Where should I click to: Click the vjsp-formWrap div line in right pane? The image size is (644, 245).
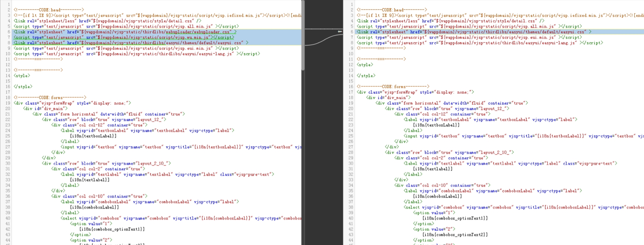415,92
